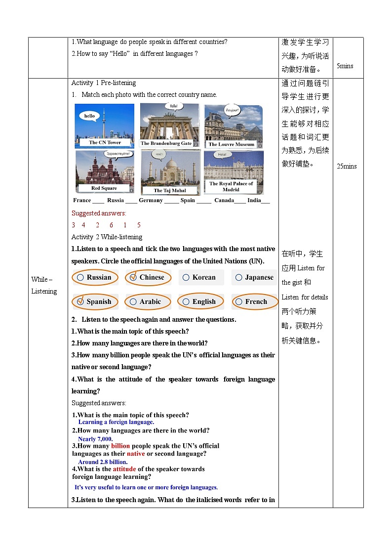The height and width of the screenshot is (555, 392).
Task: Click the answer 'It's very useful to learn…'
Action: coord(146,487)
